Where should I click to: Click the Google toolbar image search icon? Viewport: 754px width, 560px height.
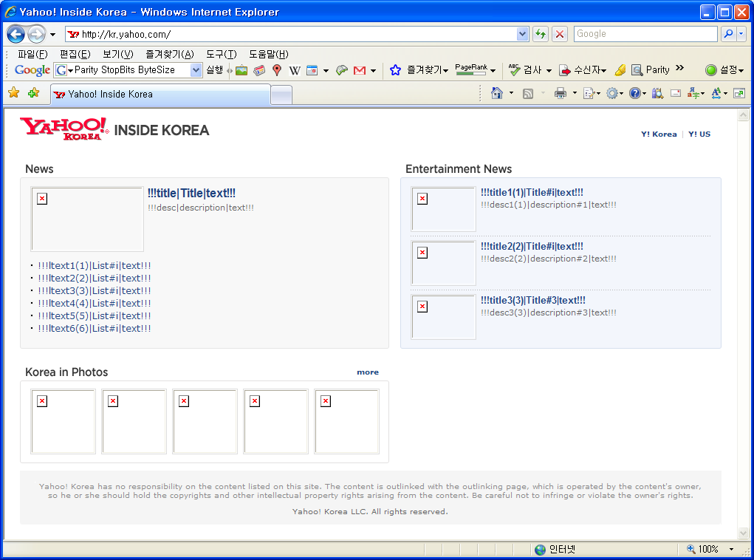point(241,70)
